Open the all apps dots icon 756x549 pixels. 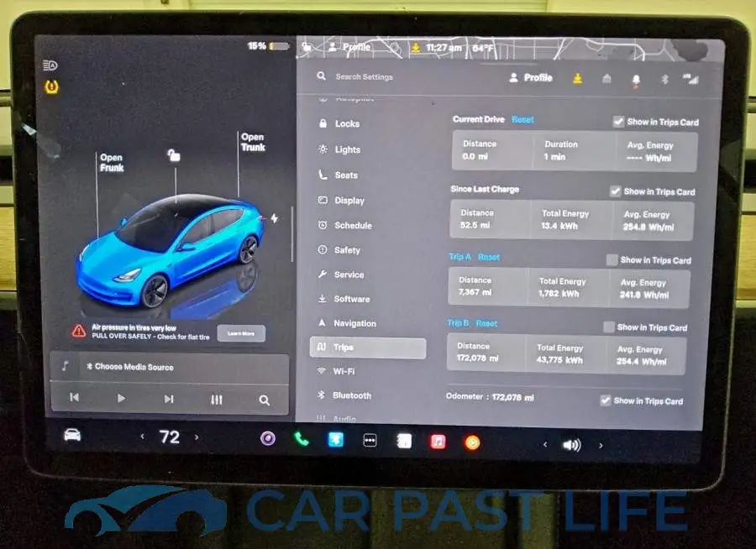pyautogui.click(x=370, y=441)
